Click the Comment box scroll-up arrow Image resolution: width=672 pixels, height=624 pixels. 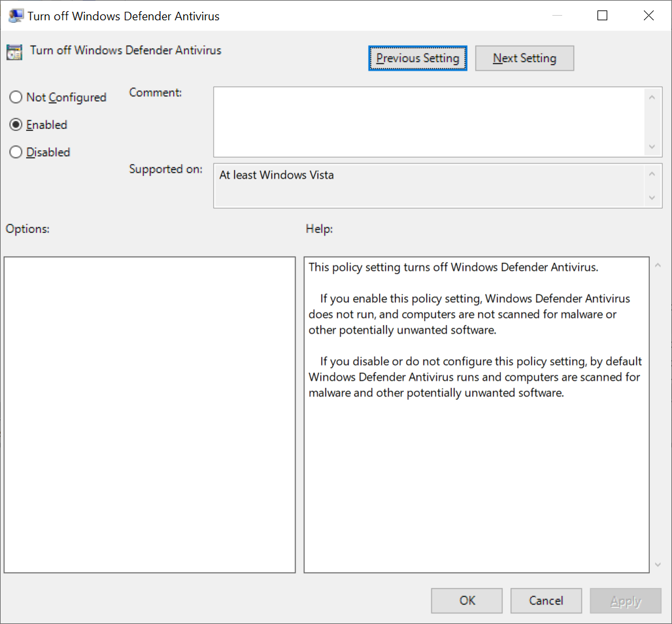pos(652,96)
